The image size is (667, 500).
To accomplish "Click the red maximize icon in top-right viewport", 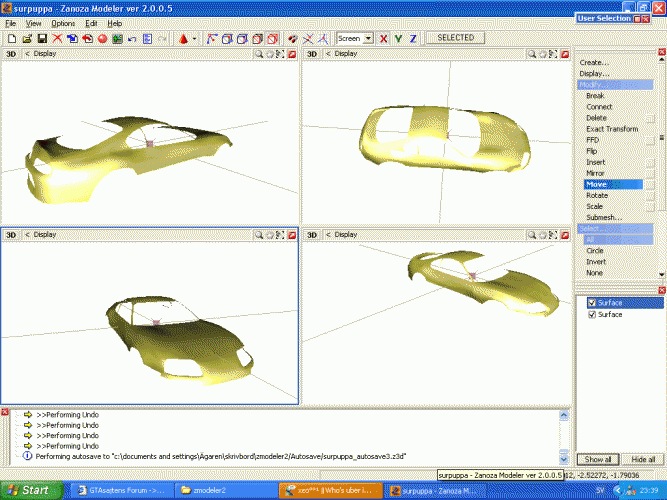I will [565, 54].
